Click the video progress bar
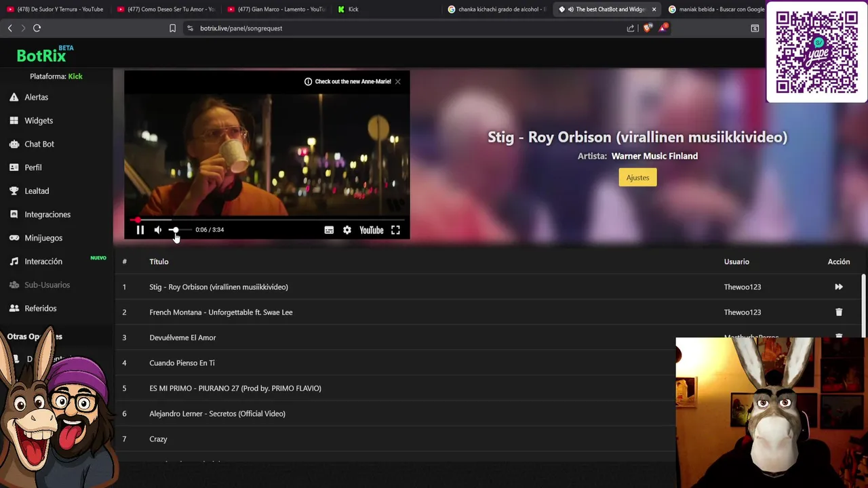The width and height of the screenshot is (868, 488). 267,220
